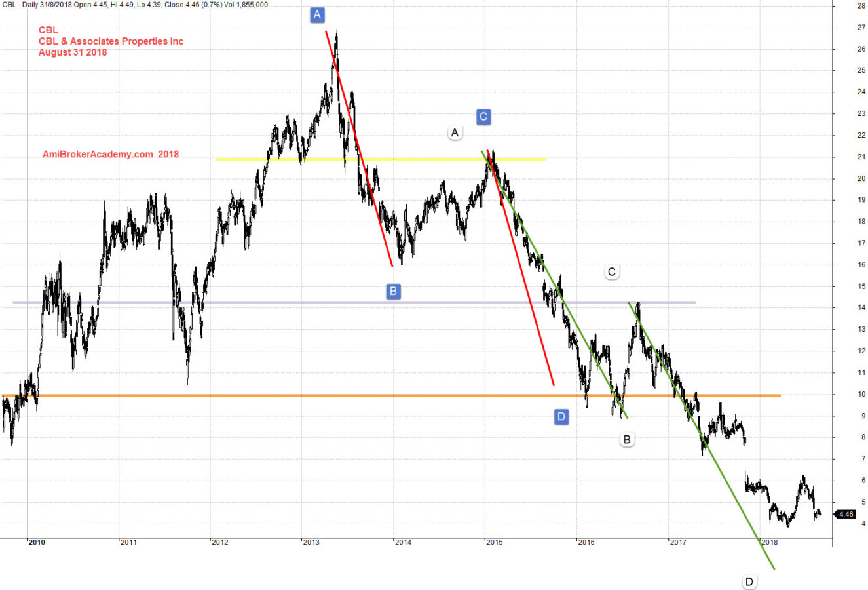The height and width of the screenshot is (590, 868).
Task: Click the August 31 2018 date text
Action: point(73,52)
